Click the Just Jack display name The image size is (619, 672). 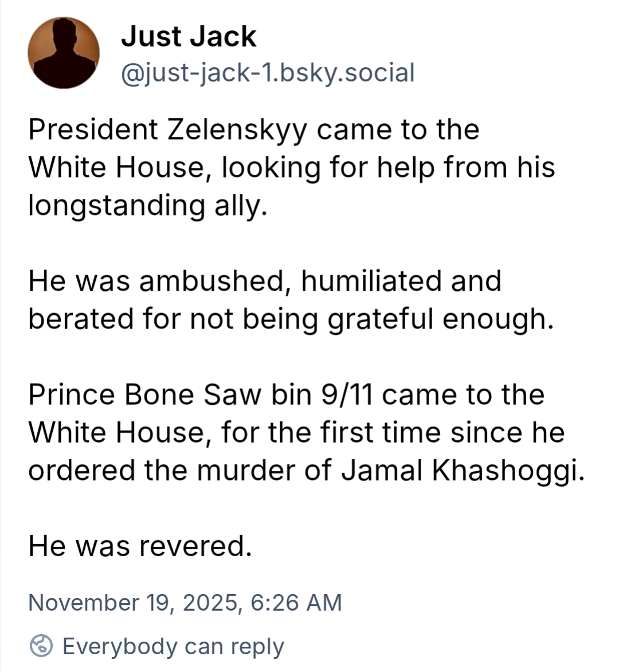(189, 37)
